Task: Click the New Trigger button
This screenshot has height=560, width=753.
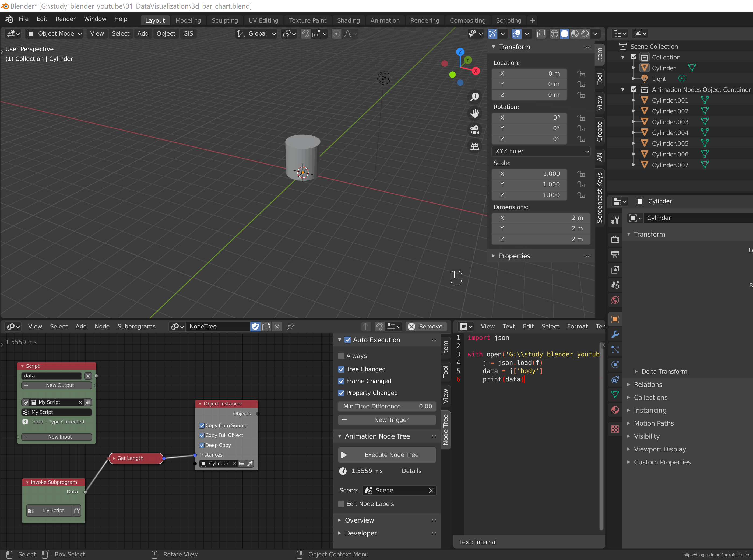Action: click(387, 420)
